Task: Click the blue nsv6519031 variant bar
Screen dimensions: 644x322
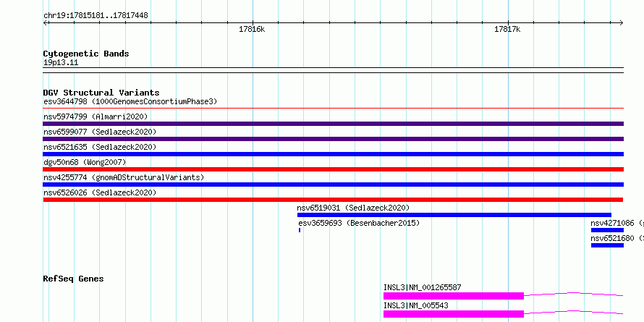Action: (x=454, y=215)
